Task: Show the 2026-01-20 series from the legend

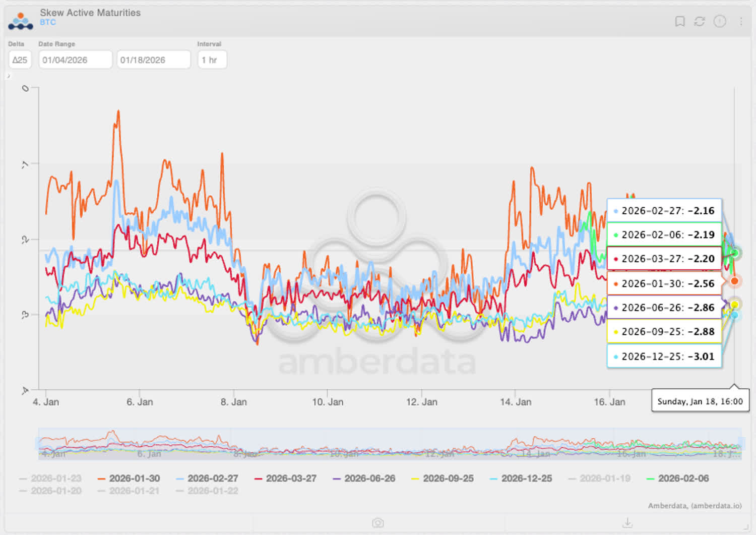Action: pos(50,491)
